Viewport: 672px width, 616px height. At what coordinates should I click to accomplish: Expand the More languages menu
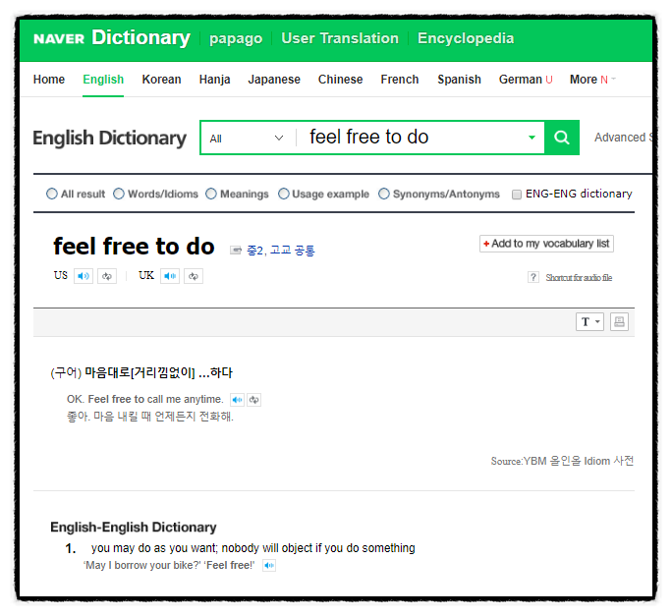tap(592, 80)
